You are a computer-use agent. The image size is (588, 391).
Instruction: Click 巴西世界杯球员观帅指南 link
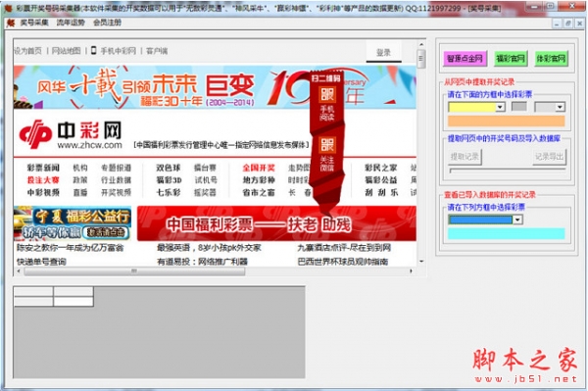(343, 262)
